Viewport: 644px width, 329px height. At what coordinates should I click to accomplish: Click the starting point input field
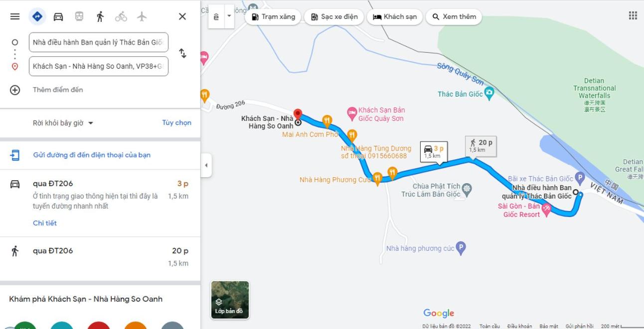coord(99,42)
